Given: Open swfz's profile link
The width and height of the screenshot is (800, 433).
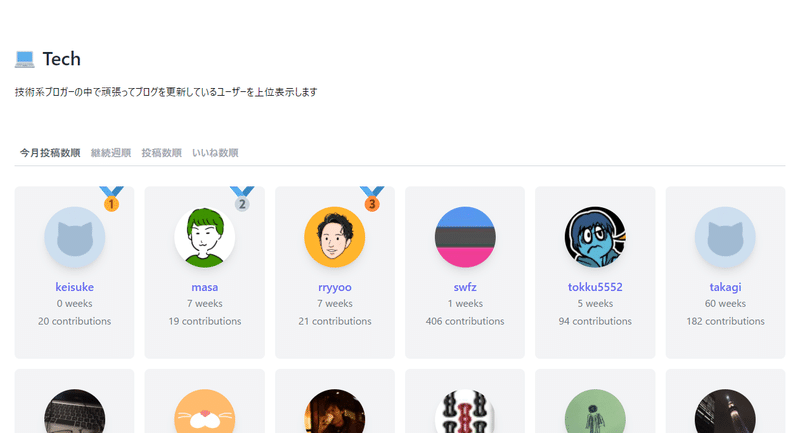Looking at the screenshot, I should point(465,287).
